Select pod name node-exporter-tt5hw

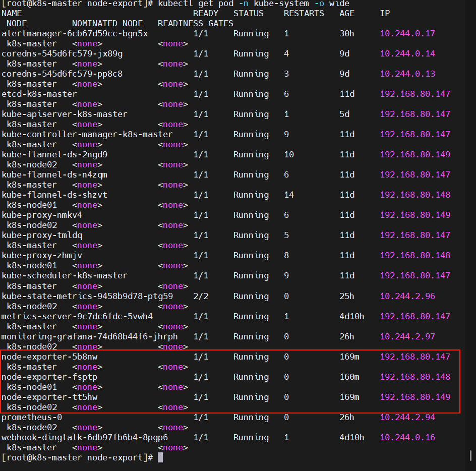coord(49,397)
